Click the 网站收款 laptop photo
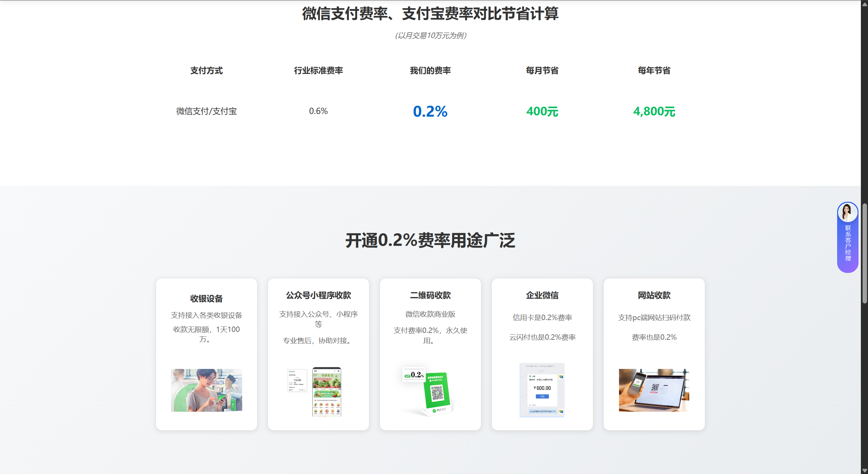 pos(654,390)
